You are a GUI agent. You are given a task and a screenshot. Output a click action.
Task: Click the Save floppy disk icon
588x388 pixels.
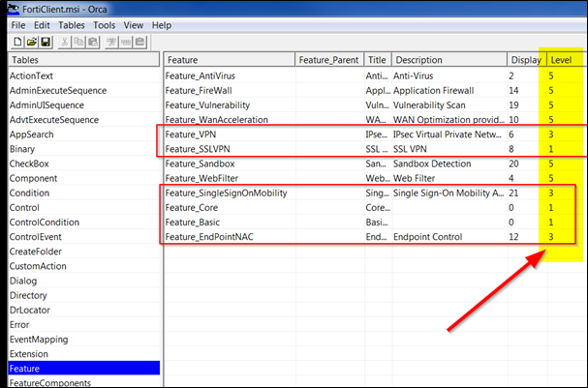(x=46, y=42)
